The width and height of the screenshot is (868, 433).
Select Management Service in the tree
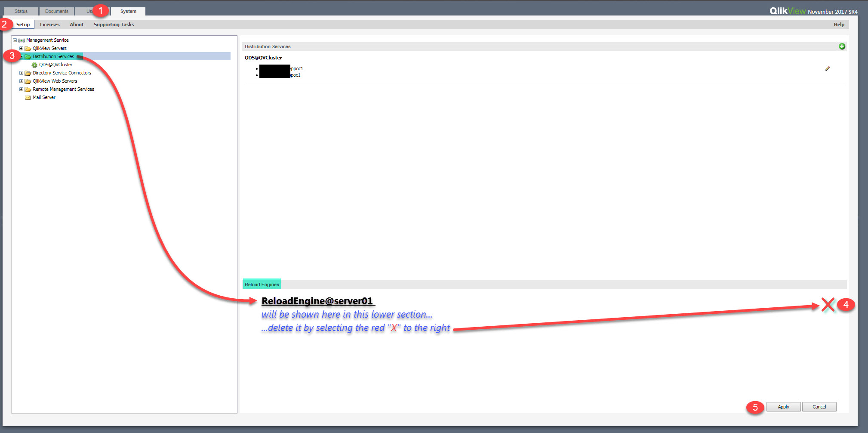[x=47, y=40]
